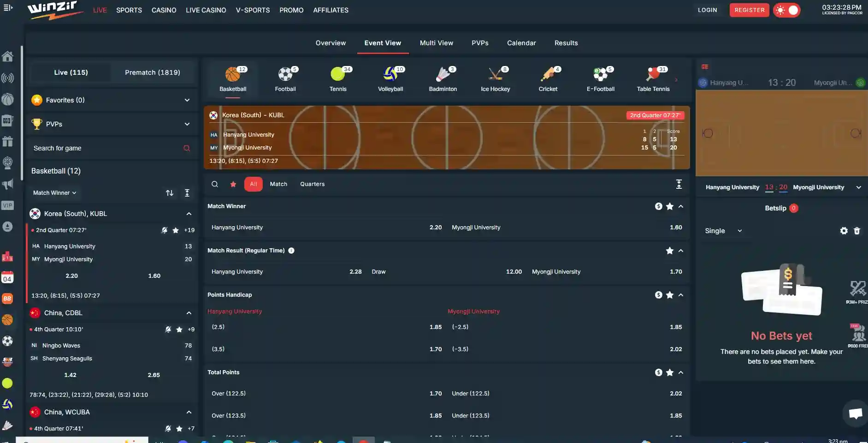The height and width of the screenshot is (443, 868).
Task: Toggle the light/dark theme switch
Action: (x=786, y=10)
